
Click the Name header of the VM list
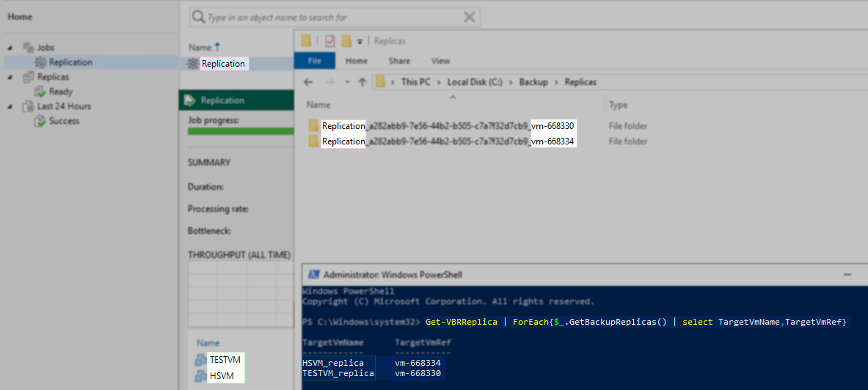point(208,343)
